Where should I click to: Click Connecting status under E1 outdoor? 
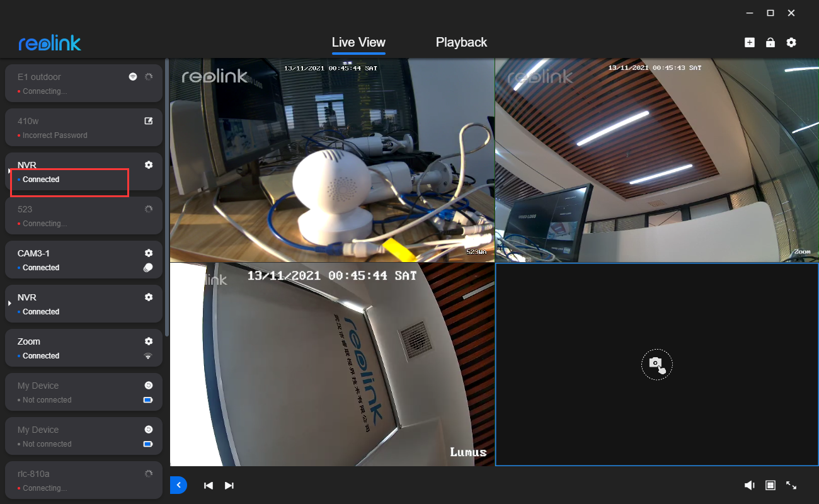pyautogui.click(x=45, y=91)
